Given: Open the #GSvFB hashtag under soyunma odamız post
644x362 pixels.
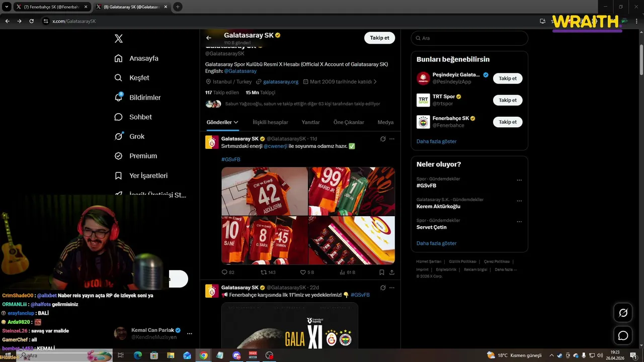Looking at the screenshot, I should [x=231, y=159].
